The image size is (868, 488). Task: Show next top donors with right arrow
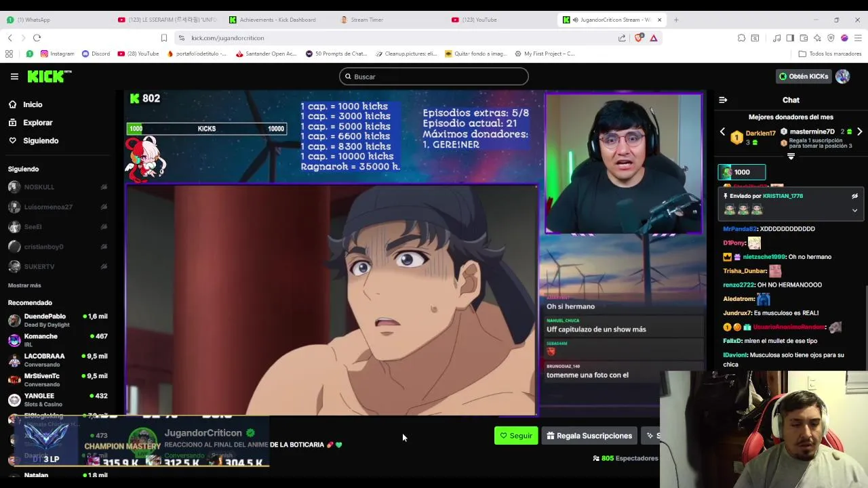click(860, 131)
